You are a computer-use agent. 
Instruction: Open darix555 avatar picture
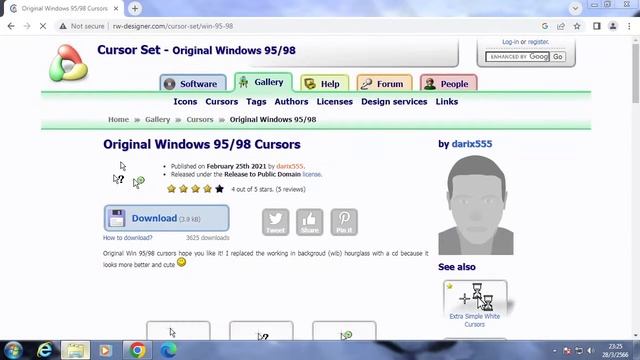tap(476, 205)
